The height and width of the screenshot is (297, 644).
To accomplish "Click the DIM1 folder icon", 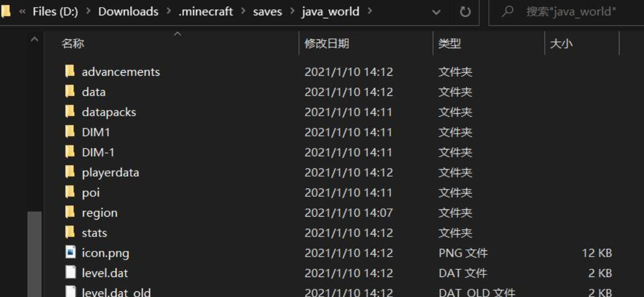I will [x=70, y=132].
